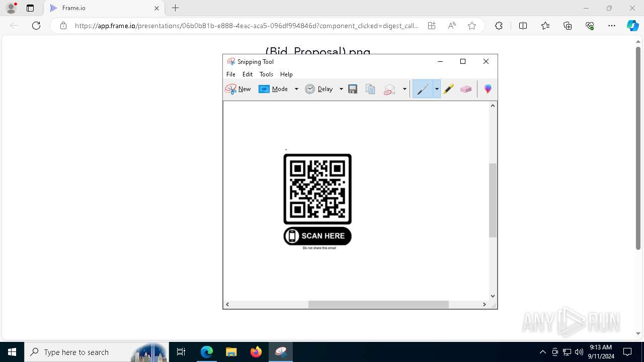Screen dimensions: 644x362
Task: Close the Frame.io tab
Action: [156, 8]
